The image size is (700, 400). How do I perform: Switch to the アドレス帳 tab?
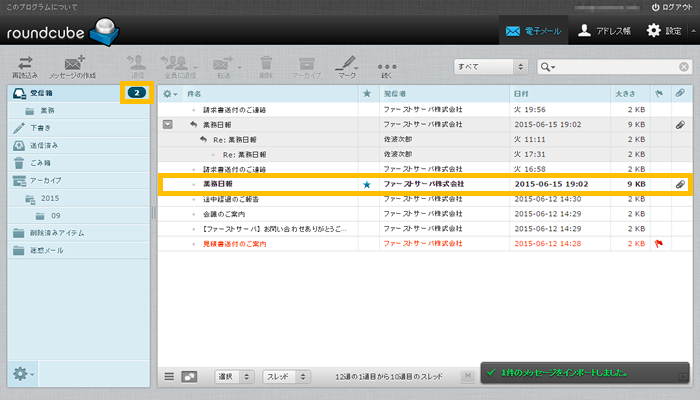(602, 31)
